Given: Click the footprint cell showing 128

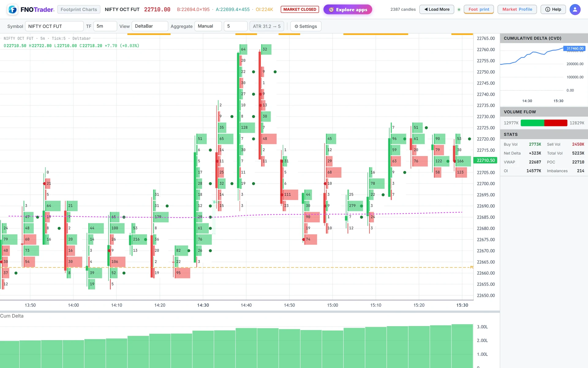Looking at the screenshot, I should 247,128.
